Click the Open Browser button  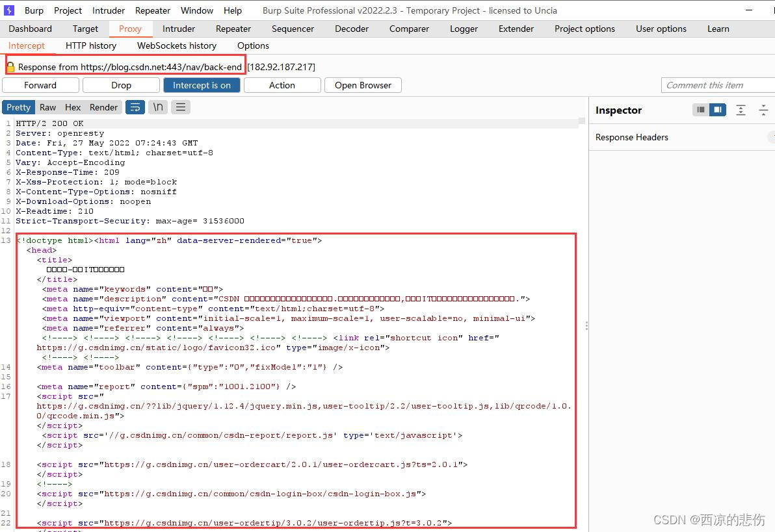pos(363,85)
